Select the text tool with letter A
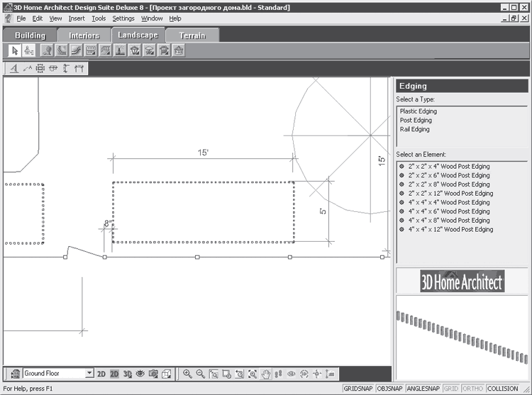Viewport: 532px width, 395px height. coord(14,69)
